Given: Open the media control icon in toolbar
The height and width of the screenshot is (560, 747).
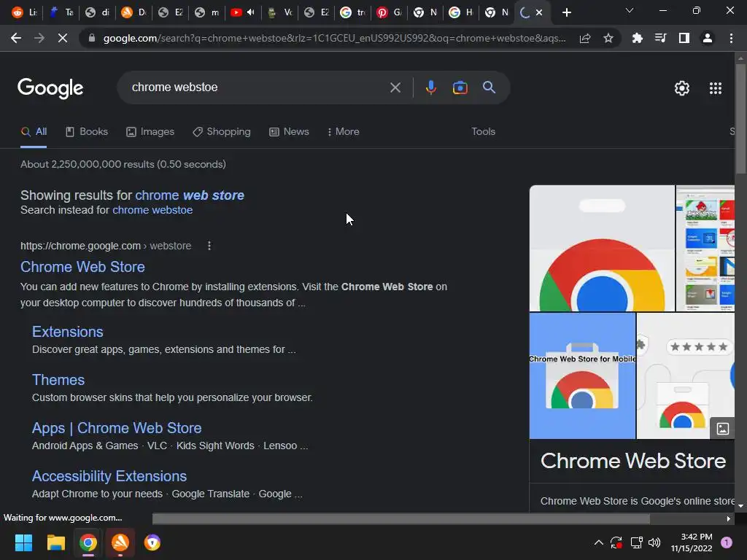Looking at the screenshot, I should pos(660,38).
